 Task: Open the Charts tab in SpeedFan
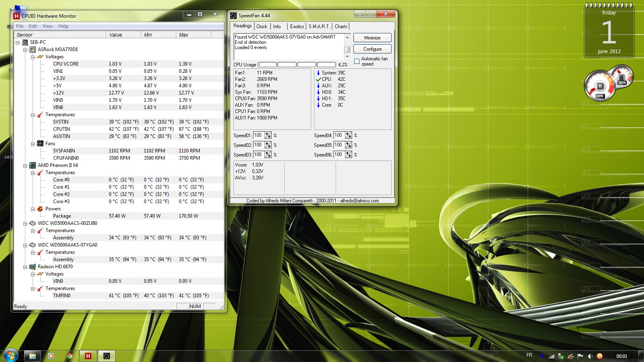[341, 27]
